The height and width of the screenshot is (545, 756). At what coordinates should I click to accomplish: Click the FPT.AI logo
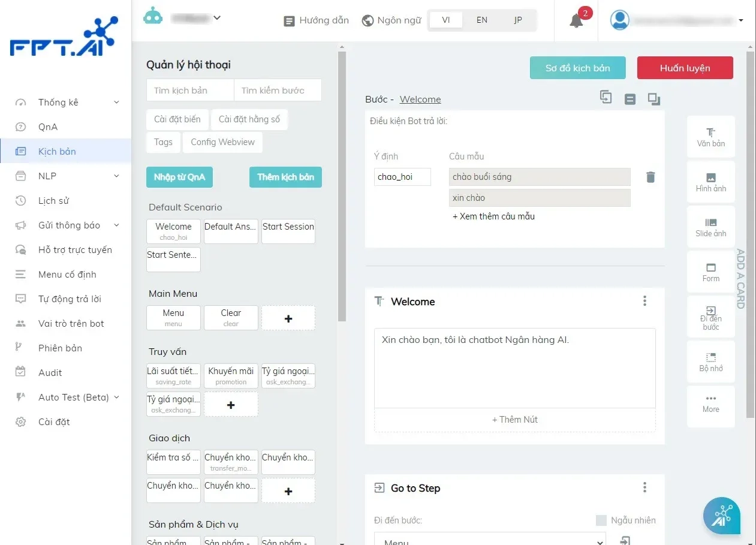64,37
